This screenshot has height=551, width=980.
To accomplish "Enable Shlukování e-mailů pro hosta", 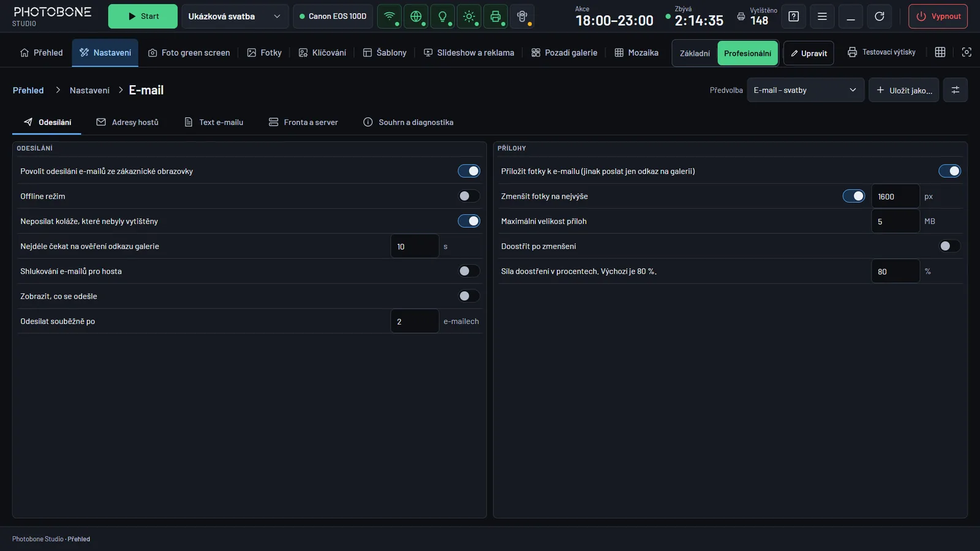I will tap(469, 271).
